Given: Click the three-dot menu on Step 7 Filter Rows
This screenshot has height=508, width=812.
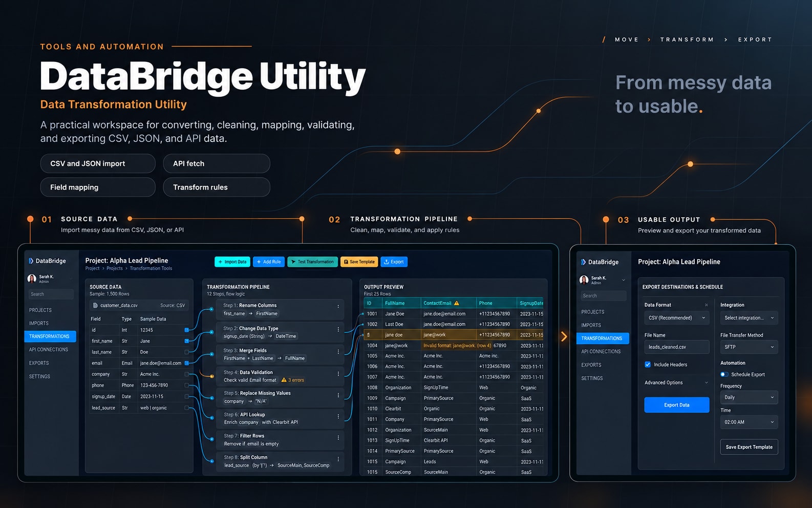Looking at the screenshot, I should [338, 437].
